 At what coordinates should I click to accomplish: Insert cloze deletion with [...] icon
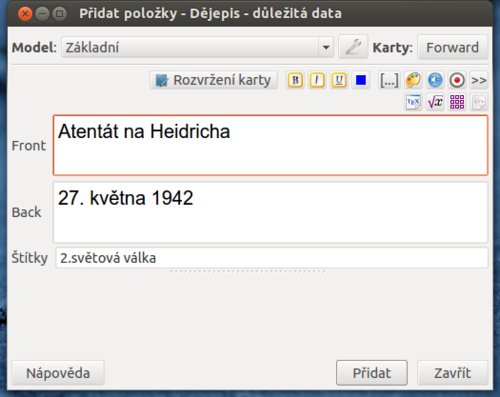tap(389, 80)
